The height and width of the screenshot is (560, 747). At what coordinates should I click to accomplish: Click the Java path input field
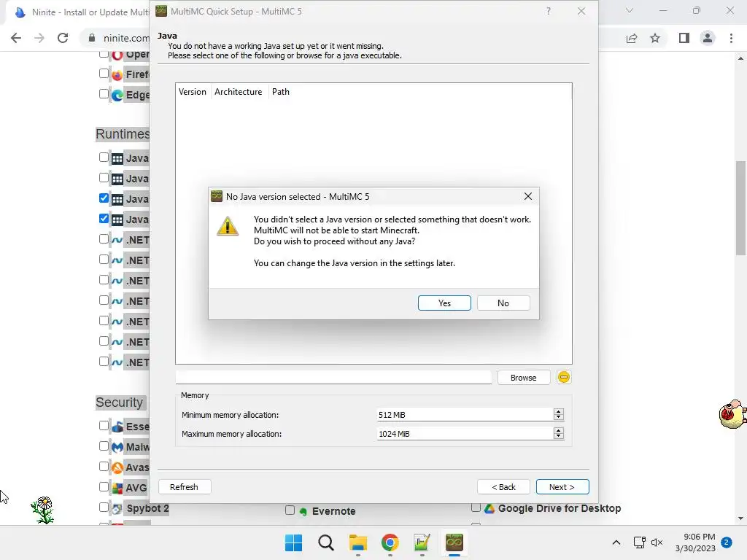pos(333,378)
